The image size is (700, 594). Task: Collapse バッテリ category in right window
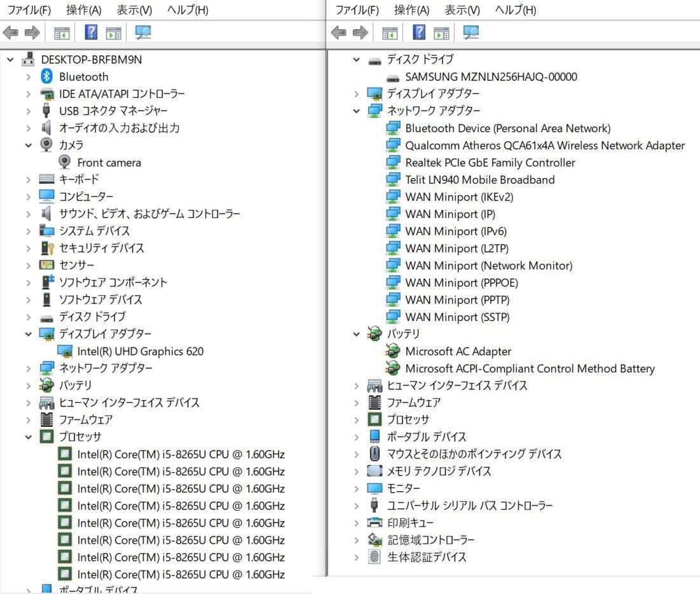click(x=356, y=334)
